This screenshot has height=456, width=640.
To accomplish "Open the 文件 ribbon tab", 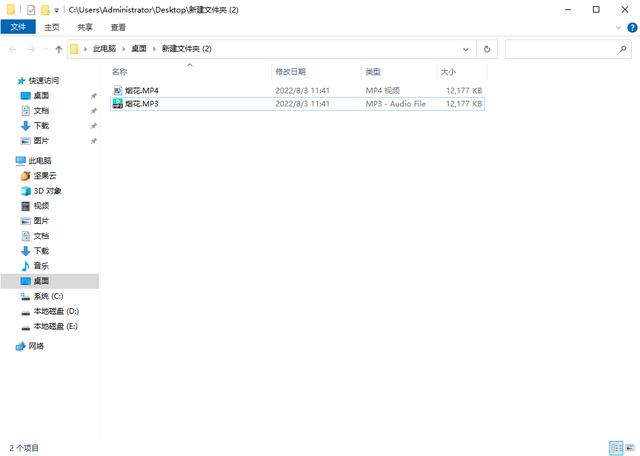I will [x=18, y=27].
